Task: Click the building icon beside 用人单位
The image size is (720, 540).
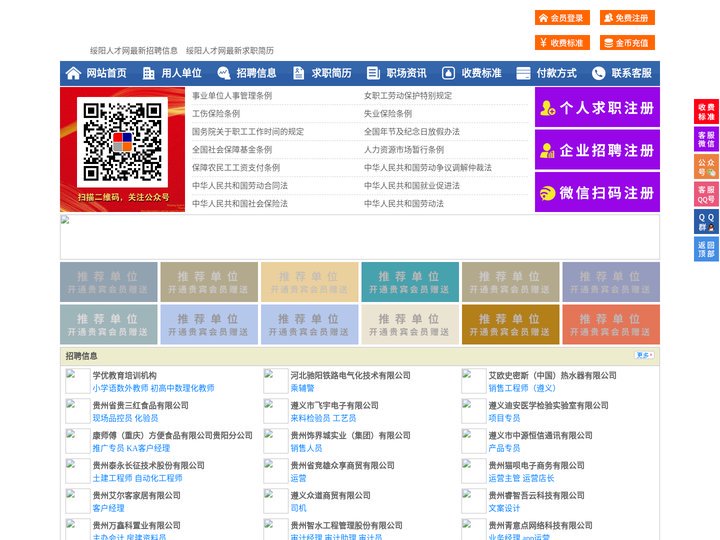Action: (148, 73)
